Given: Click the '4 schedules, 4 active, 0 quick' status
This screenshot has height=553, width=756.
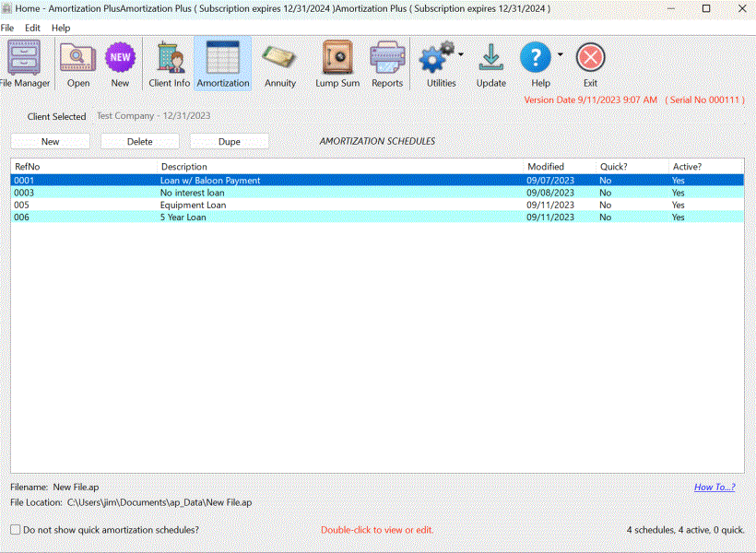Looking at the screenshot, I should [x=686, y=530].
